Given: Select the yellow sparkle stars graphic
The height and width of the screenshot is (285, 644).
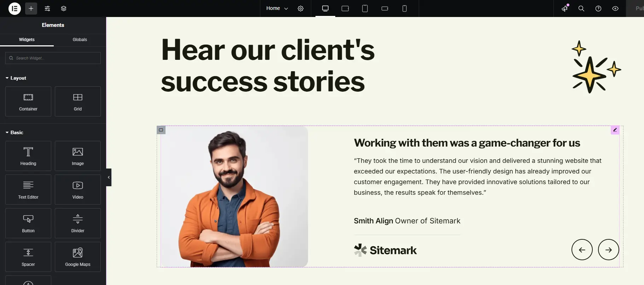Looking at the screenshot, I should click(x=597, y=67).
